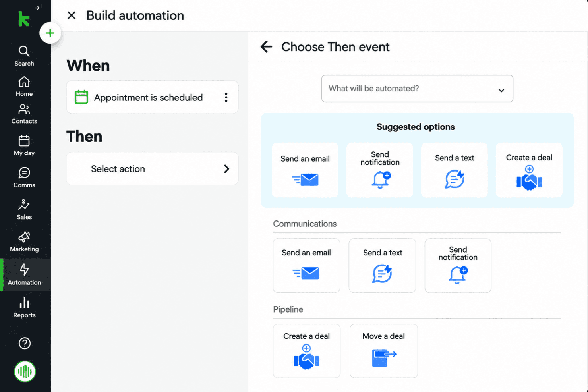Select Move a deal under Pipeline
Screen dimensions: 588x392
pos(384,351)
